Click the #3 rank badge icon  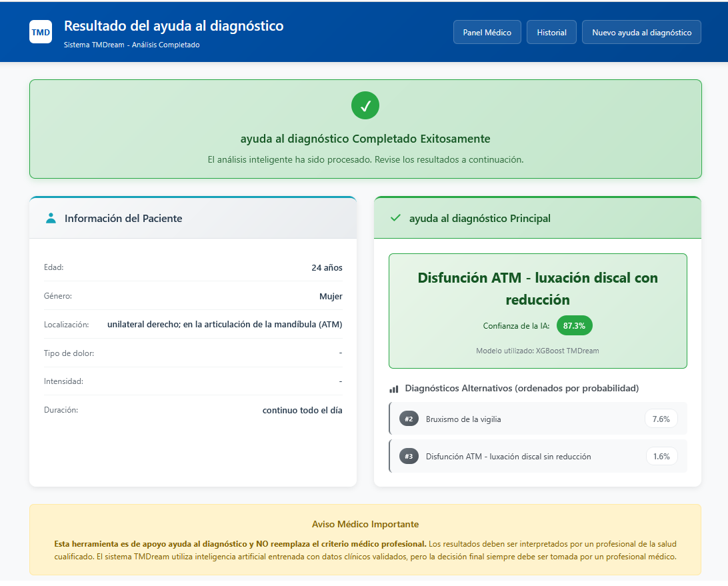[409, 456]
